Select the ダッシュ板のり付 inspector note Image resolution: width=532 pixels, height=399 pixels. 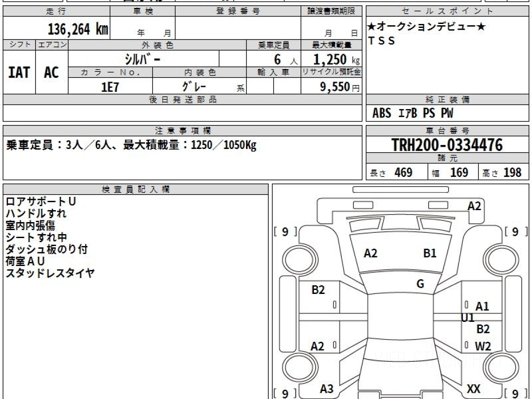[47, 250]
